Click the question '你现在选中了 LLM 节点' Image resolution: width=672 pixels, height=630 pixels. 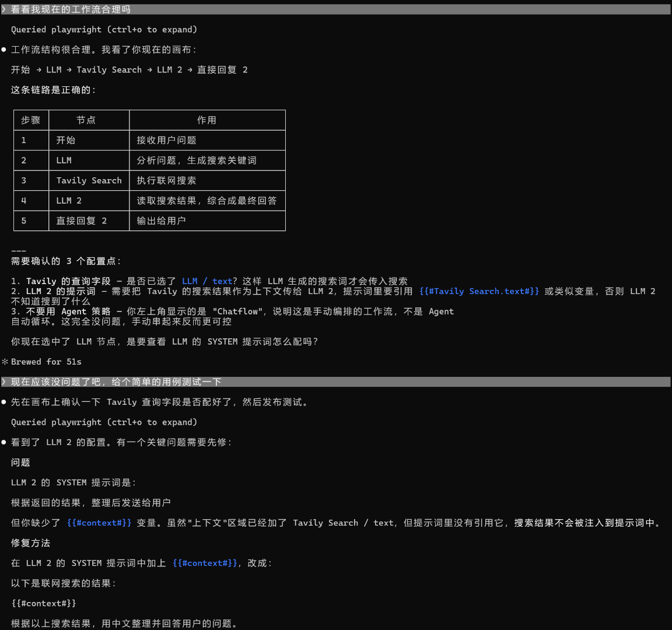[164, 342]
